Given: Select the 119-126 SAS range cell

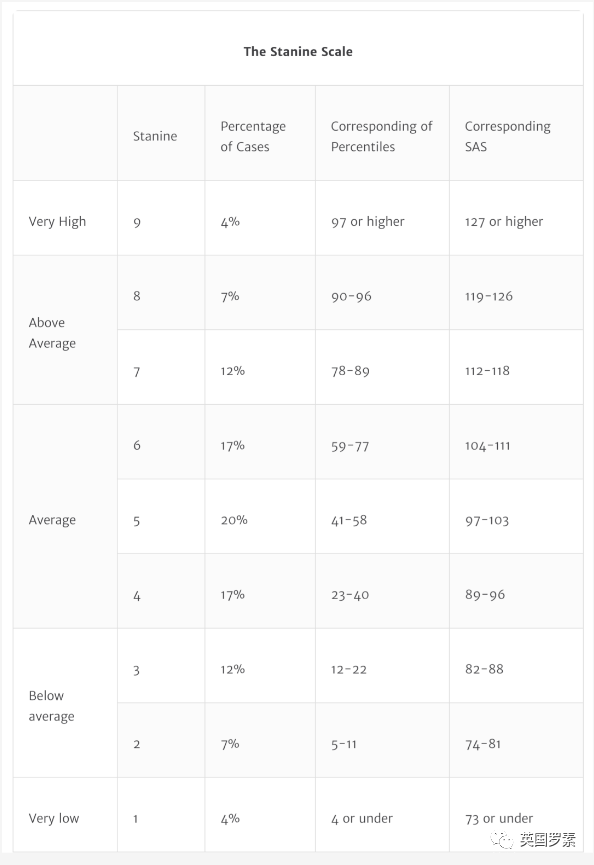Looking at the screenshot, I should point(489,296).
